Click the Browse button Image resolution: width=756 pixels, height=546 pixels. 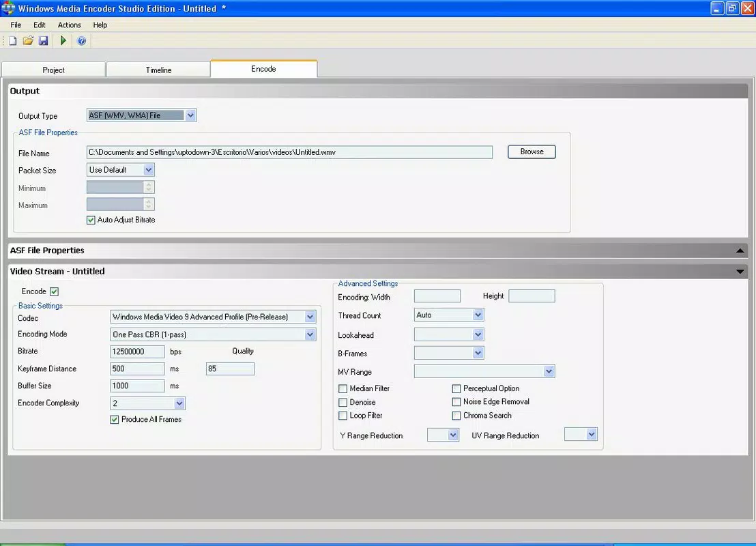(x=532, y=152)
